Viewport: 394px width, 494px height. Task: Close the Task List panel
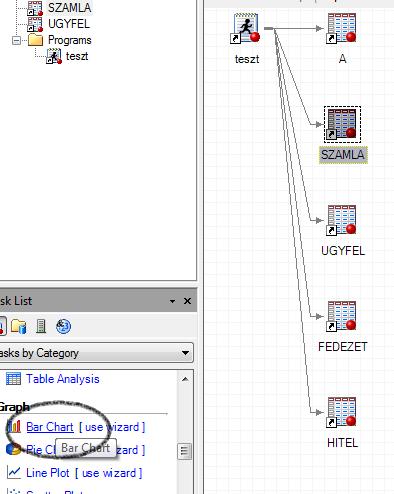tap(188, 301)
